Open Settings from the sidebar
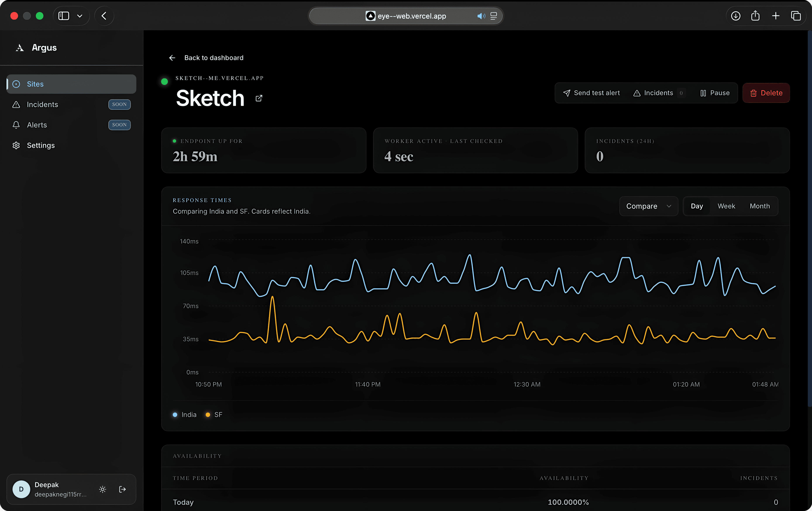The width and height of the screenshot is (812, 511). [x=71, y=145]
